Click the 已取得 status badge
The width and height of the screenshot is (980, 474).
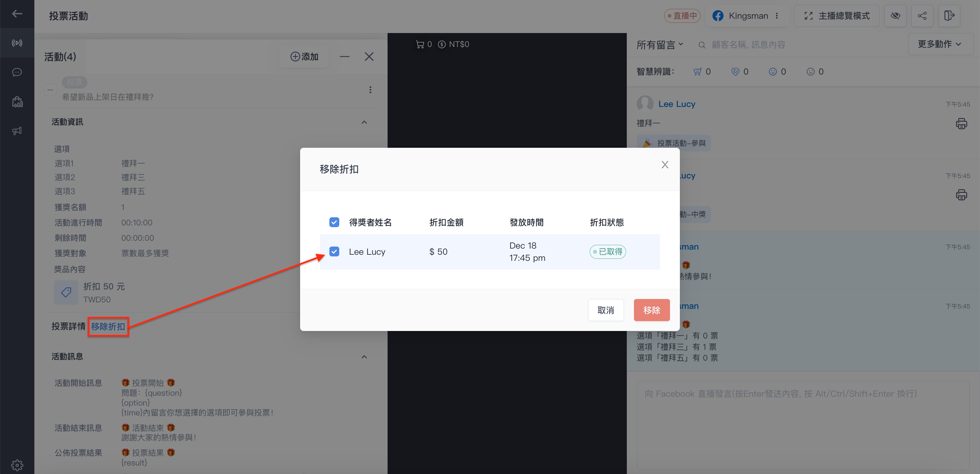[x=607, y=252]
